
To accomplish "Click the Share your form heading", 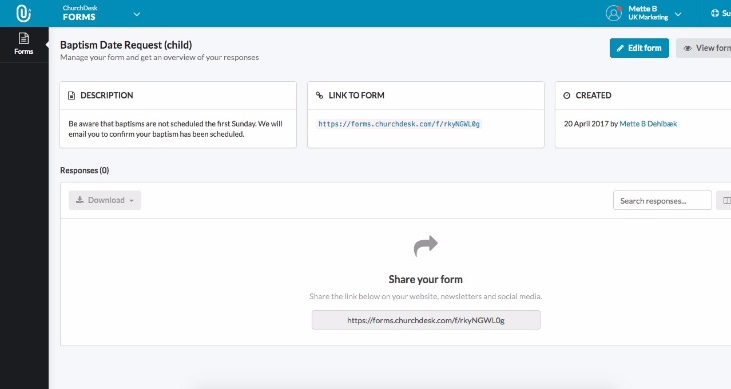I will point(426,279).
